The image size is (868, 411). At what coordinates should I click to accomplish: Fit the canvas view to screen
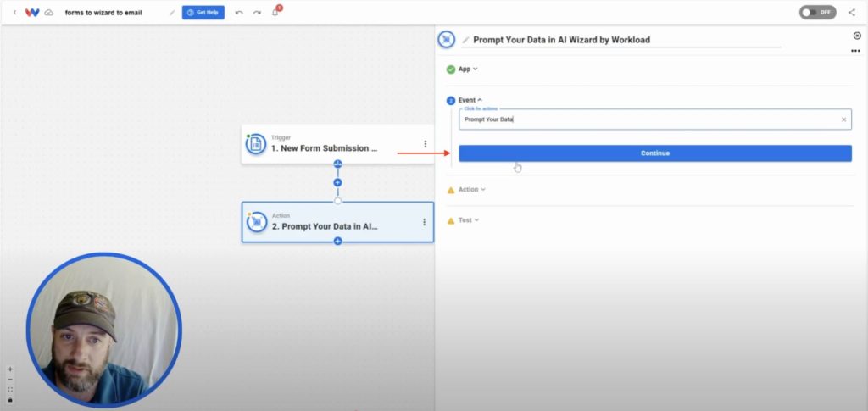10,390
